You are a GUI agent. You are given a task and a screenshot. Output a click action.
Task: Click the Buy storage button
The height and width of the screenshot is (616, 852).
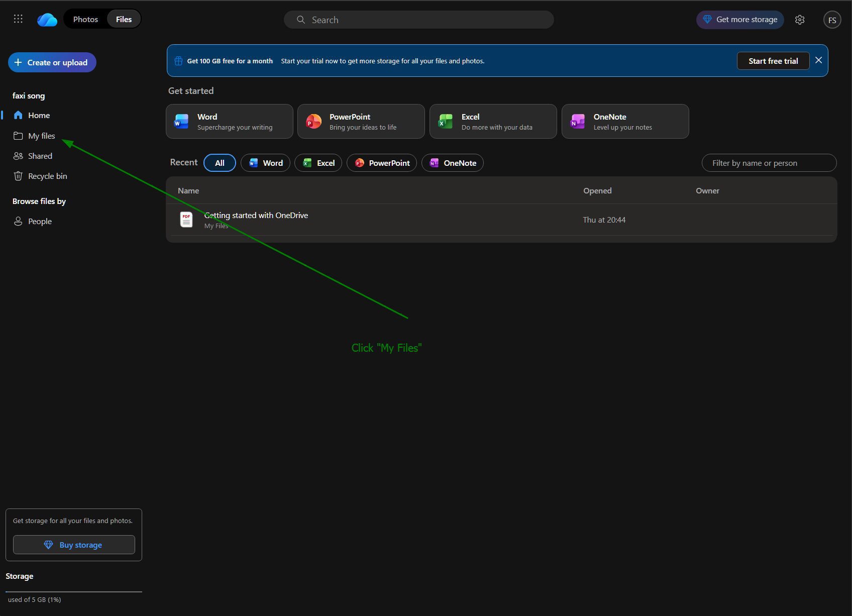point(74,545)
